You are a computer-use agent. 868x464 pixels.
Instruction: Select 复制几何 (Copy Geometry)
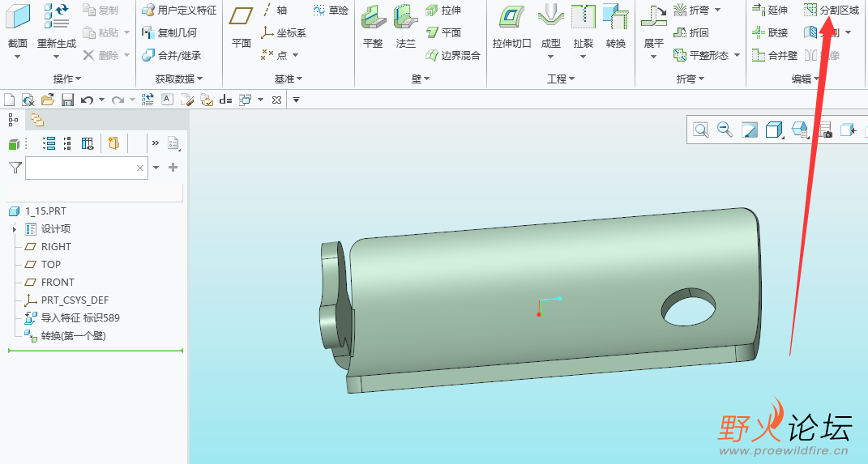click(169, 32)
